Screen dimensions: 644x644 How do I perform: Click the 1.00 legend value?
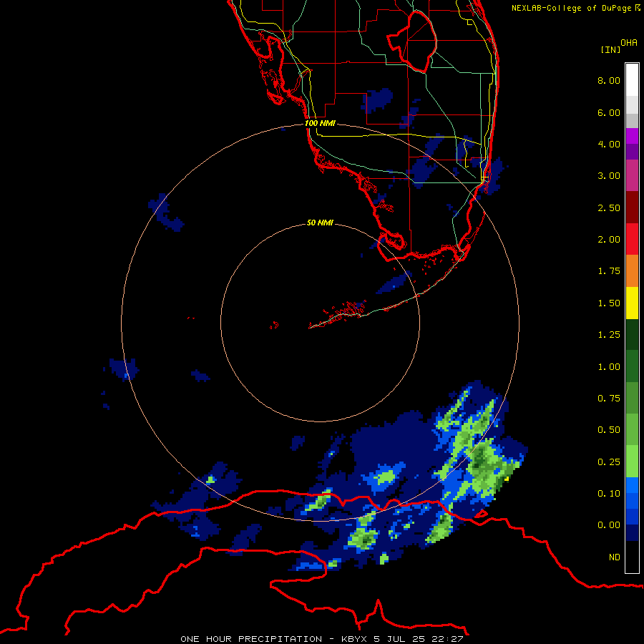point(609,367)
